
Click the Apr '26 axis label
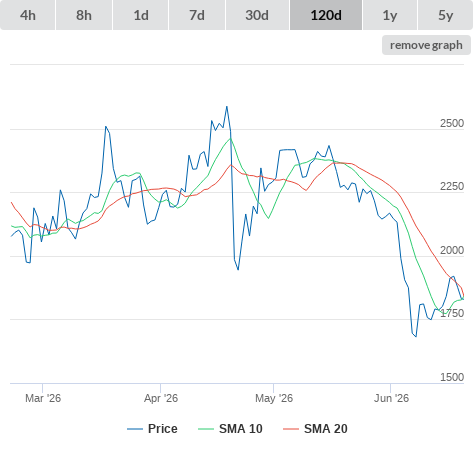click(161, 398)
